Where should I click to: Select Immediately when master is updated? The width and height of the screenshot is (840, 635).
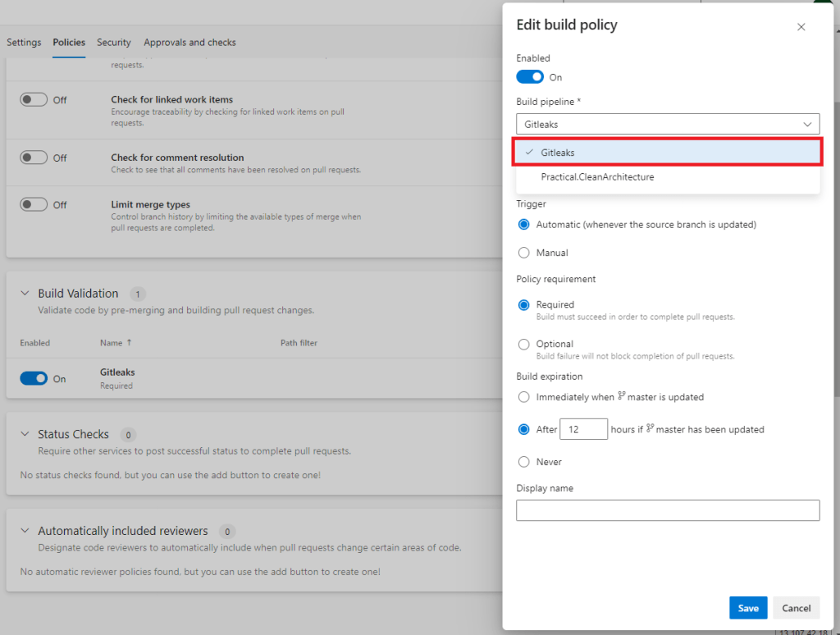[x=524, y=397]
